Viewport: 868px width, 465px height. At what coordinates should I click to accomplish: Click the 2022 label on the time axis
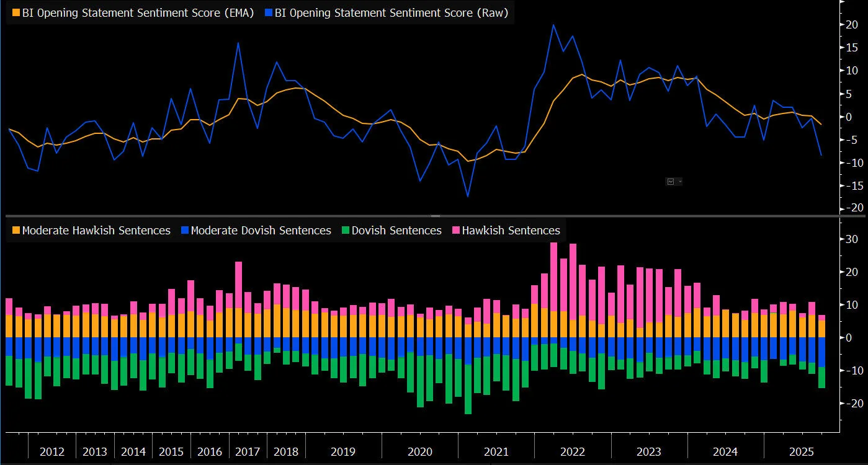click(572, 452)
